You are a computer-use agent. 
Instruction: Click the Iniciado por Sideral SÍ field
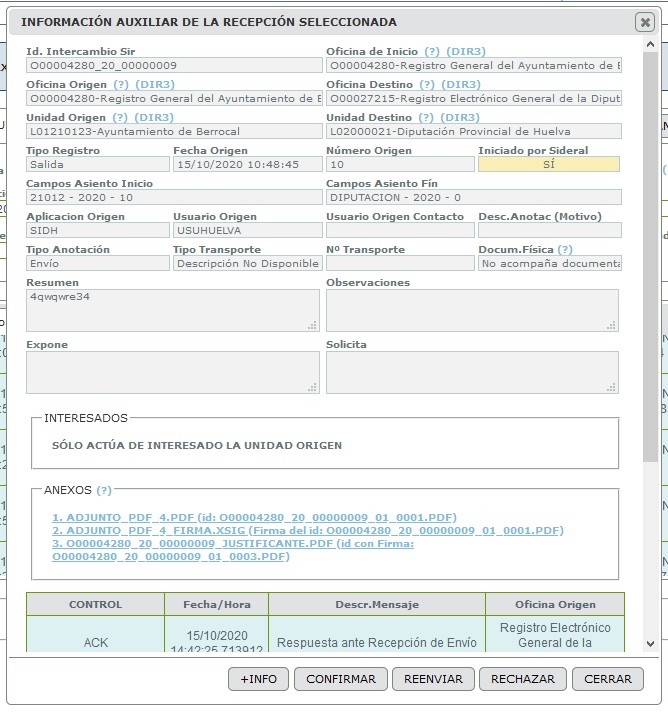(x=549, y=164)
